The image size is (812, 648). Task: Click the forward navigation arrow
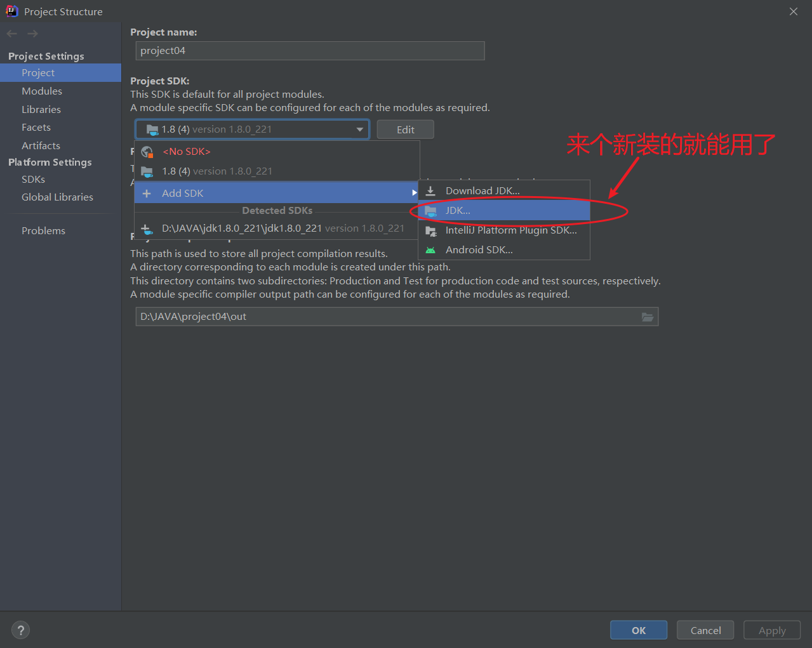[x=32, y=33]
